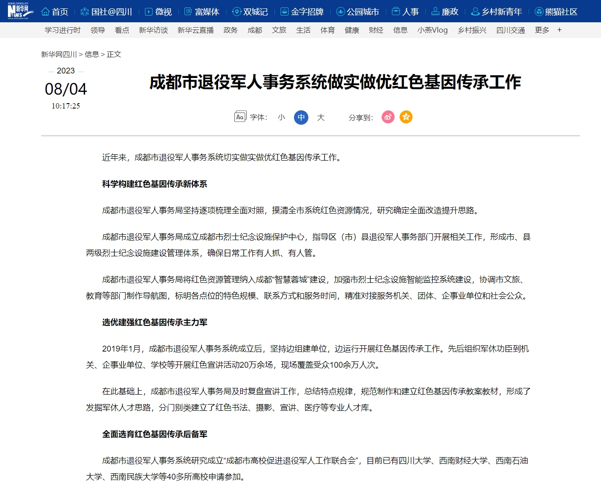
Task: Click the 08/04 publication date
Action: tap(66, 89)
